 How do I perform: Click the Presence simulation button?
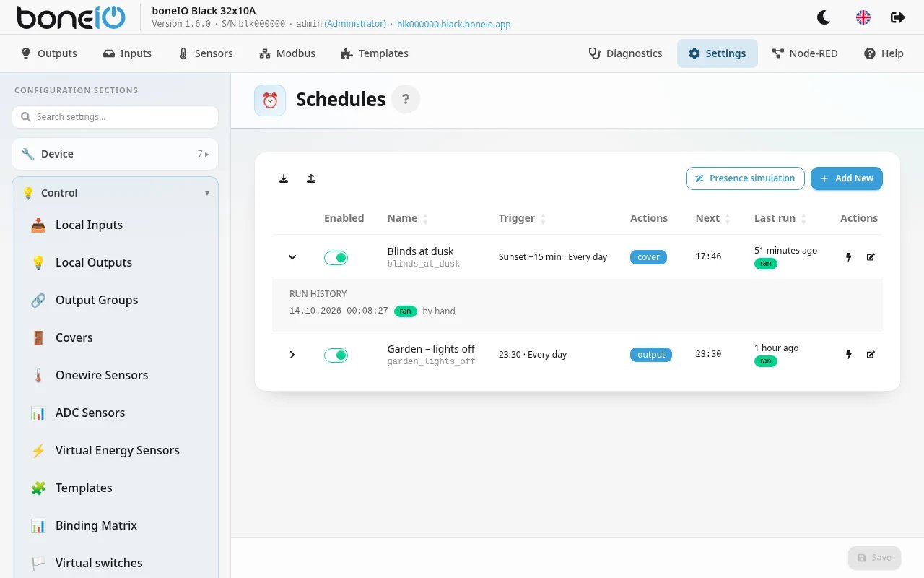[x=745, y=178]
